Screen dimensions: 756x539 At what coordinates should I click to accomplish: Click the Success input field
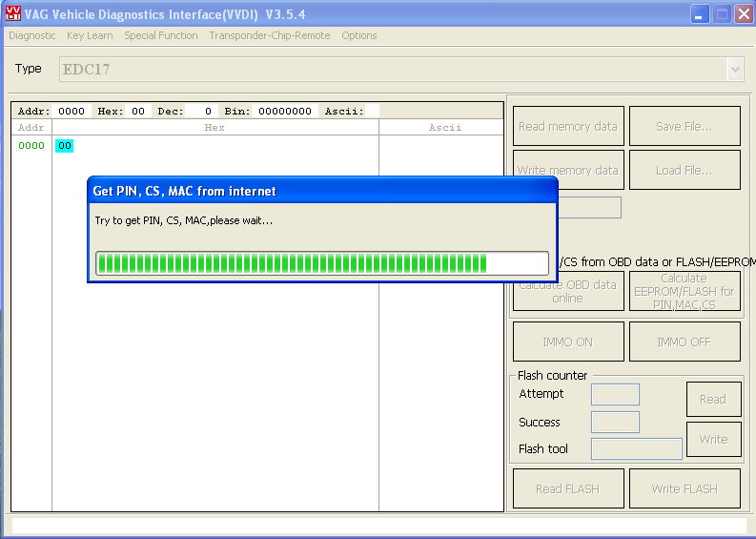pos(615,423)
